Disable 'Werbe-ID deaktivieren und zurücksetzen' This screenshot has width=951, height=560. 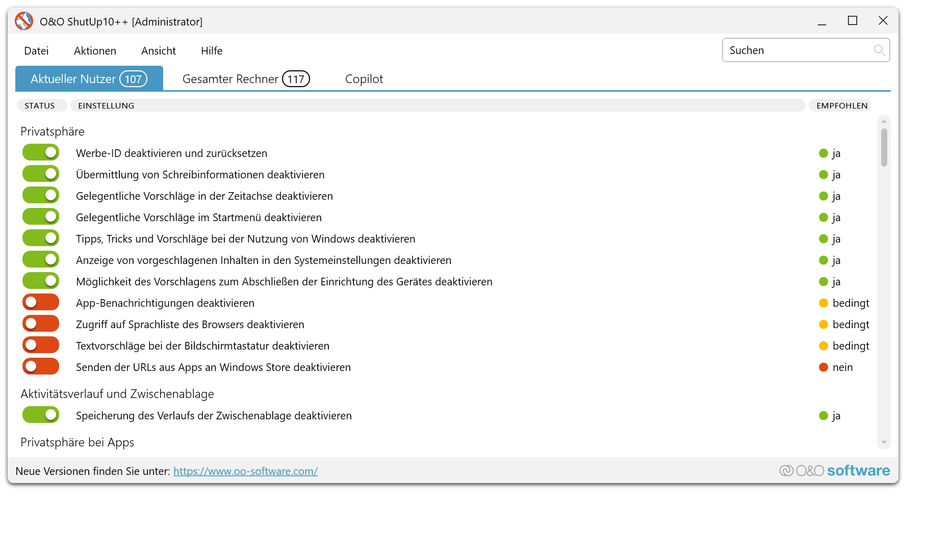[40, 152]
